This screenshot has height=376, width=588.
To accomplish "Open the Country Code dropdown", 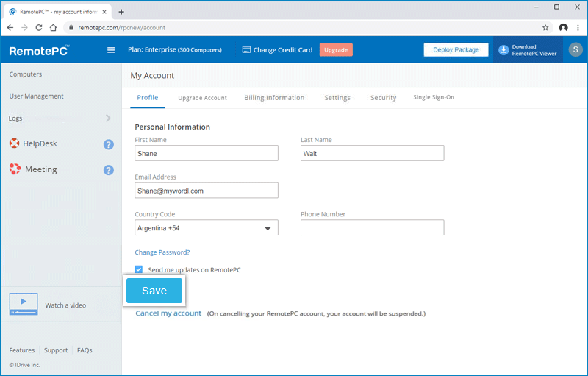I will 207,227.
